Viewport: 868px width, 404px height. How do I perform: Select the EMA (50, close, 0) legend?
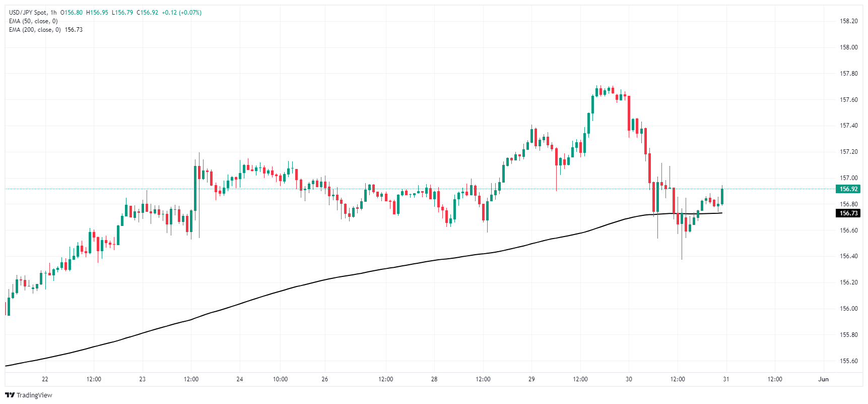click(x=33, y=21)
